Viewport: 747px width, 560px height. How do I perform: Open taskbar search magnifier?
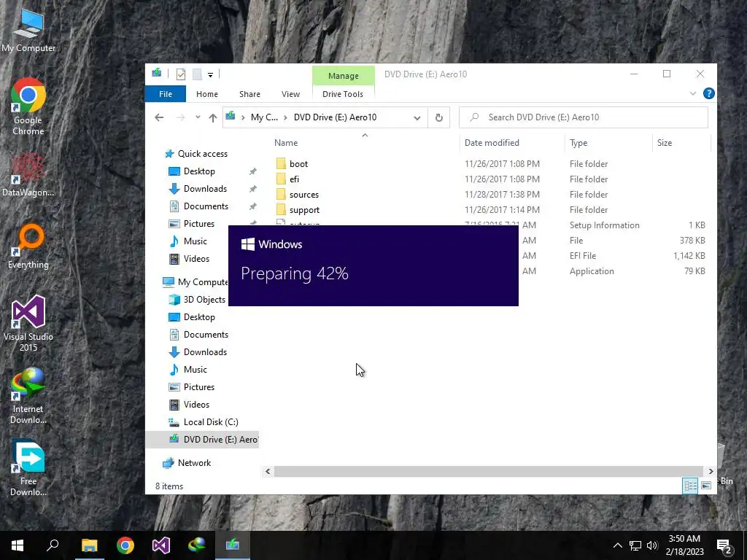pyautogui.click(x=53, y=545)
